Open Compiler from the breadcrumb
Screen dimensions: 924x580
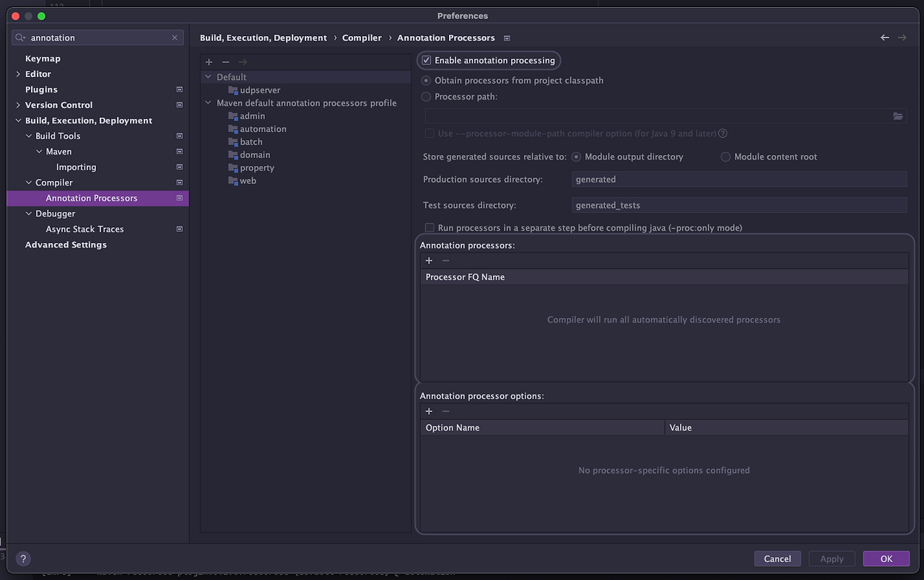point(362,38)
